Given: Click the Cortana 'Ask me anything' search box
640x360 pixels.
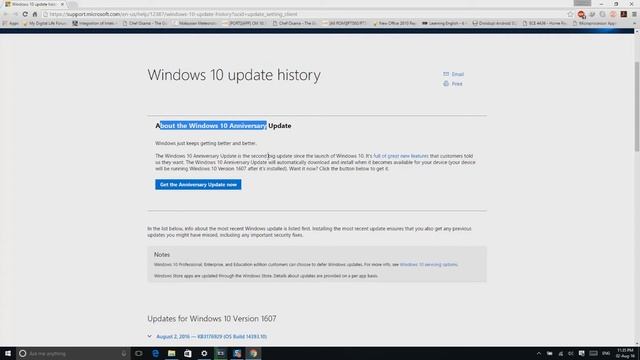Looking at the screenshot, I should point(73,353).
